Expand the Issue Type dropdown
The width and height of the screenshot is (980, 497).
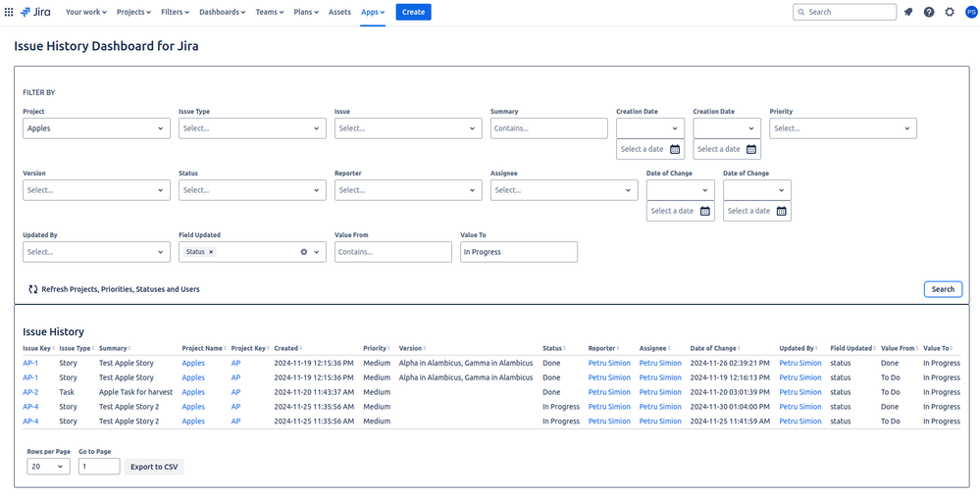pyautogui.click(x=252, y=128)
